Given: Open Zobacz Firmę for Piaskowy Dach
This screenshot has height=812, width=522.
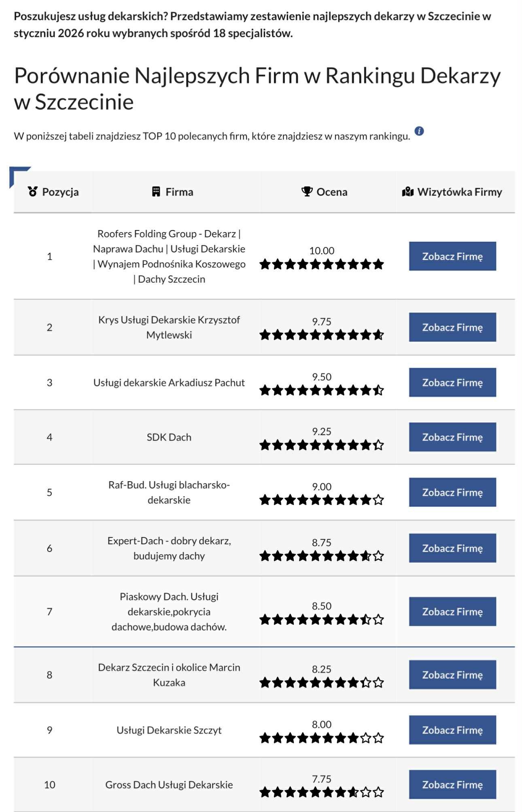Looking at the screenshot, I should pos(452,612).
